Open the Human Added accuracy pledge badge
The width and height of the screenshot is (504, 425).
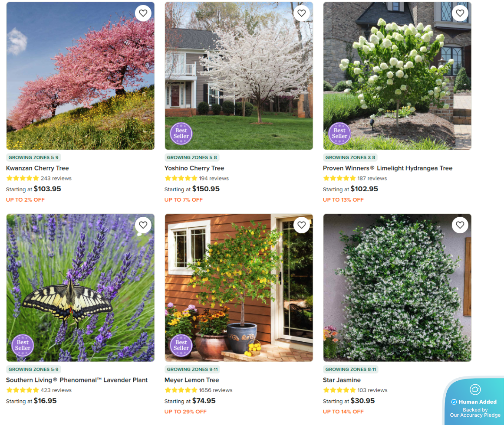click(474, 401)
